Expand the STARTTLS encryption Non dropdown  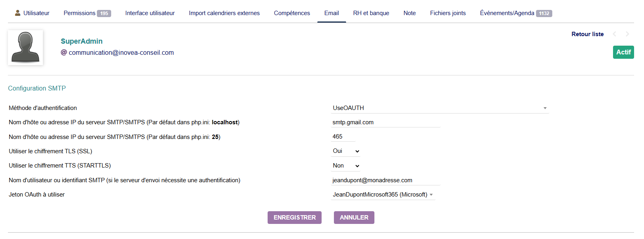click(x=345, y=166)
